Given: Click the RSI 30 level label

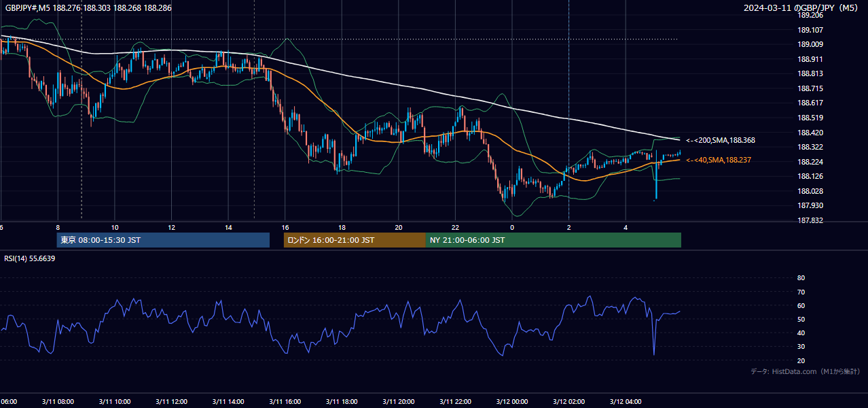Looking at the screenshot, I should click(x=801, y=347).
